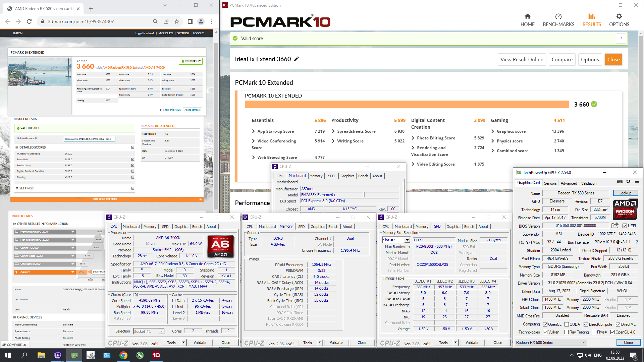
Task: Launch Chrome from the taskbar
Action: tap(123, 355)
